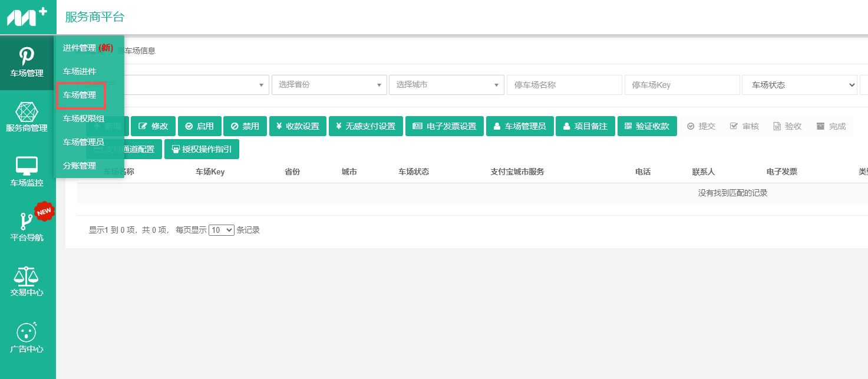
Task: Expand the 选择省份 dropdown
Action: (329, 85)
